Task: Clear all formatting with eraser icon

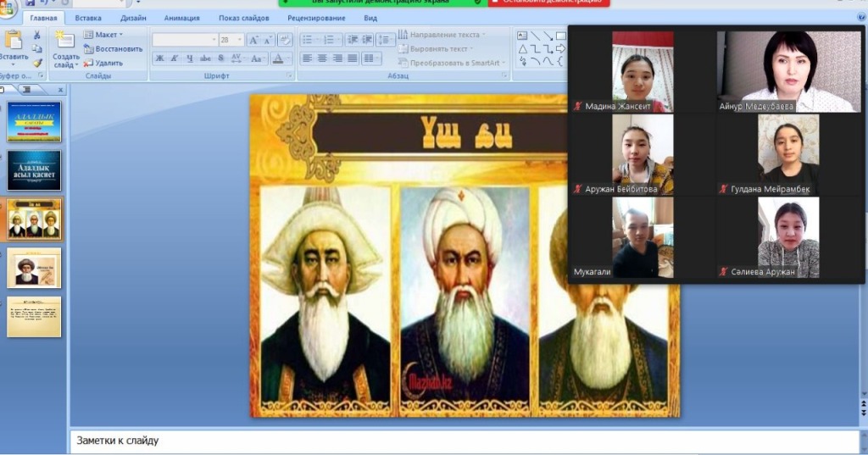Action: tap(285, 40)
